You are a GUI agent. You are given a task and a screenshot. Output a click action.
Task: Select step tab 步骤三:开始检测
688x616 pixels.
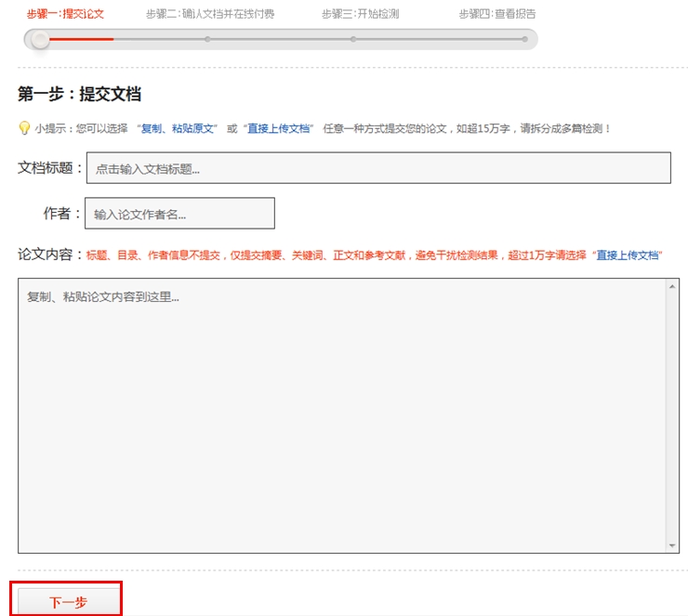coord(360,14)
